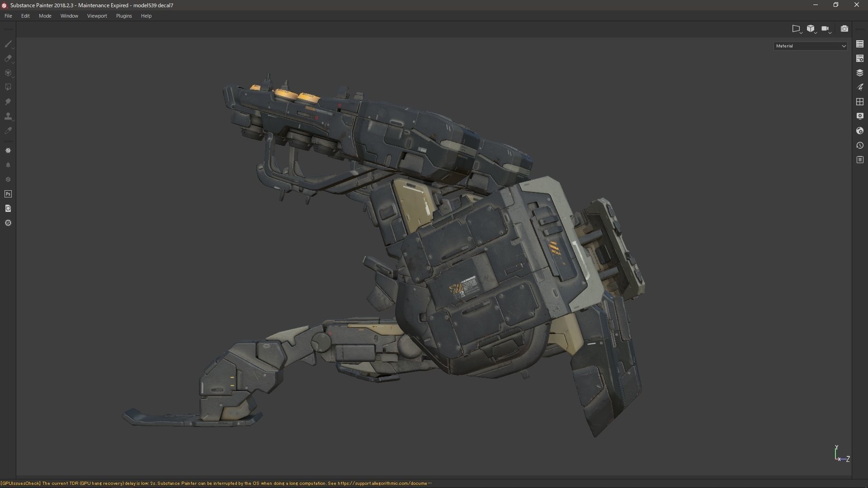Open the perspective view mode dropdown
Image resolution: width=868 pixels, height=488 pixels.
[797, 29]
